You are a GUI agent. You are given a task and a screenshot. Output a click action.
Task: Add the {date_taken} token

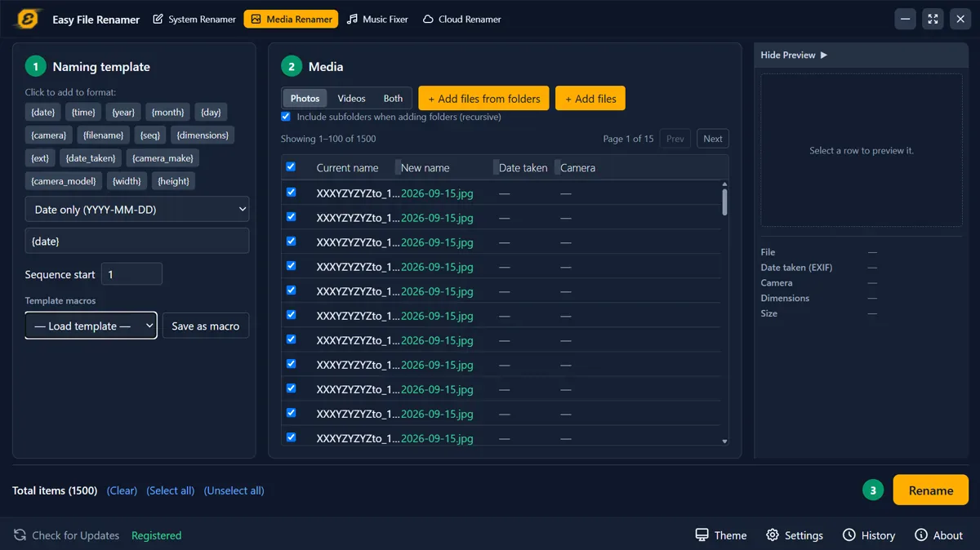coord(91,158)
